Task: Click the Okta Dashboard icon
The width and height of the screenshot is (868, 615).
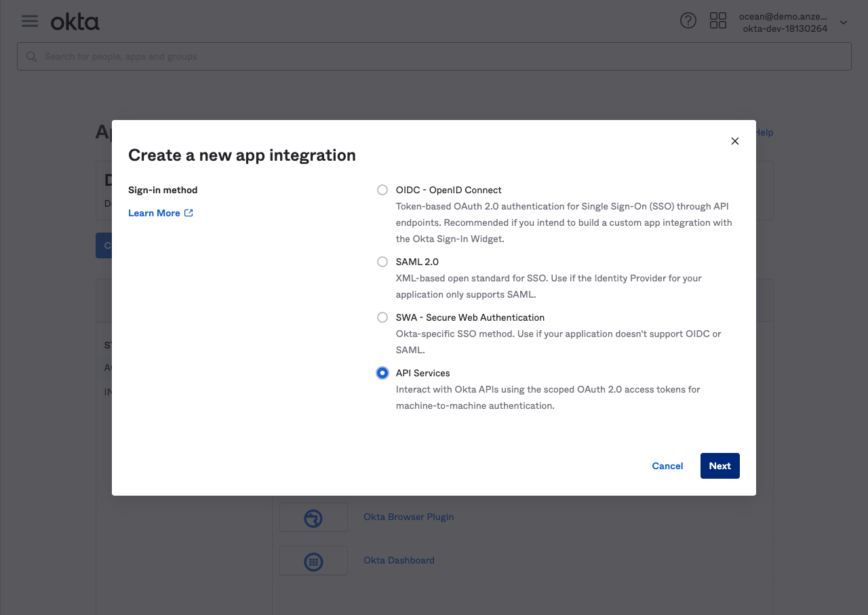Action: coord(313,561)
